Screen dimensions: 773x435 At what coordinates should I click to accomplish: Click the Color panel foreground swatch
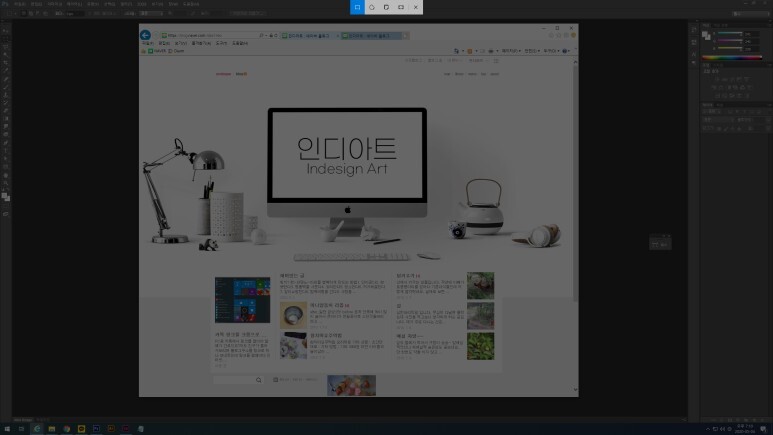click(704, 34)
